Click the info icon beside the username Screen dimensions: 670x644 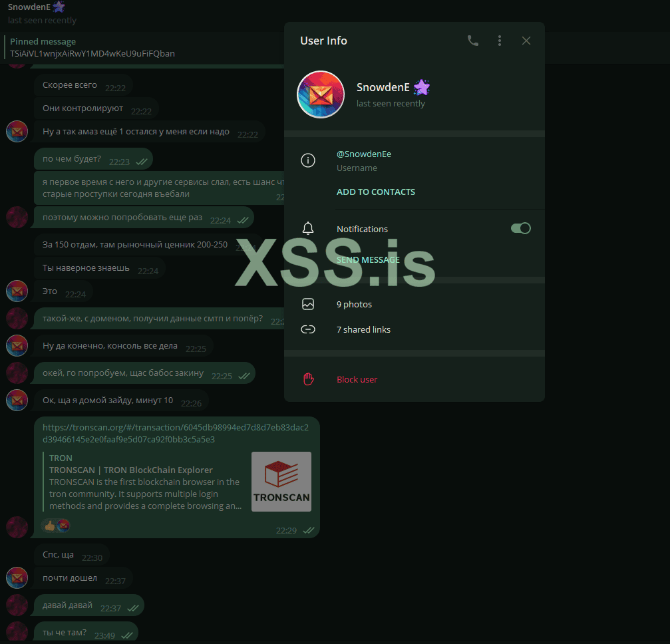tap(307, 160)
